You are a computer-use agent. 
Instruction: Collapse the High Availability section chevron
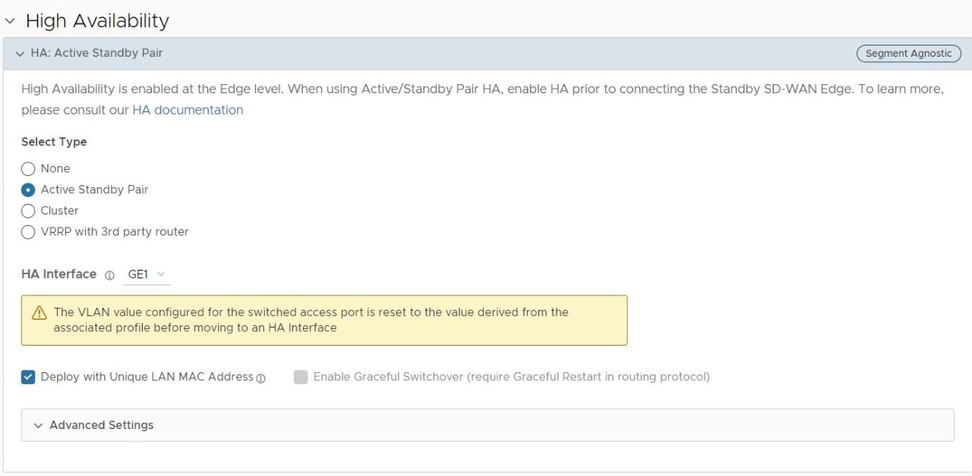point(10,21)
